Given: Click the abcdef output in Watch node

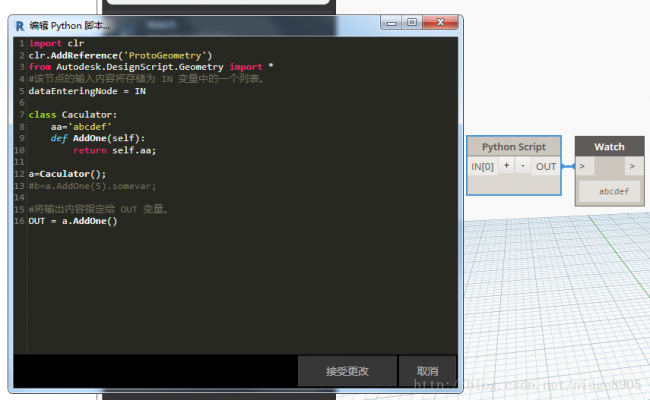Looking at the screenshot, I should click(x=613, y=191).
